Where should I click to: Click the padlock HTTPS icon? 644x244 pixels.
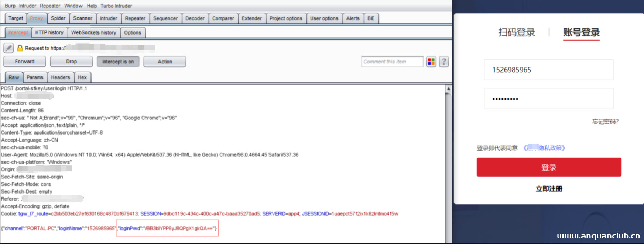[20, 48]
